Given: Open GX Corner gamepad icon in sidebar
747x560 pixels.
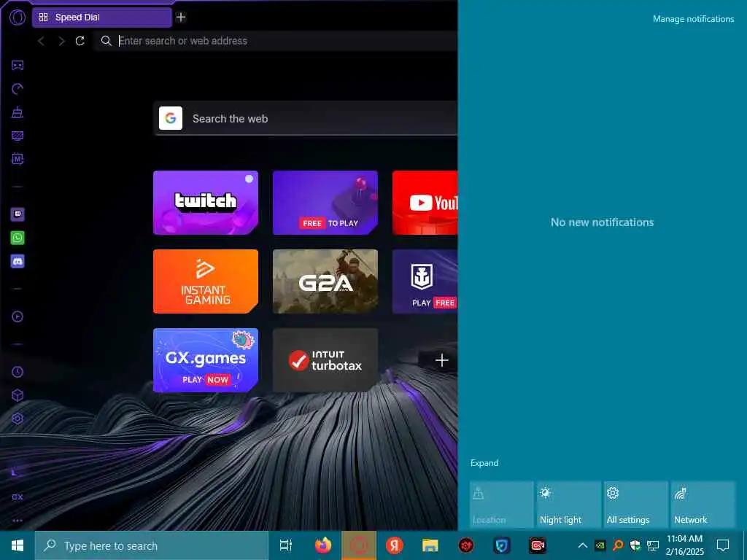Looking at the screenshot, I should tap(18, 65).
